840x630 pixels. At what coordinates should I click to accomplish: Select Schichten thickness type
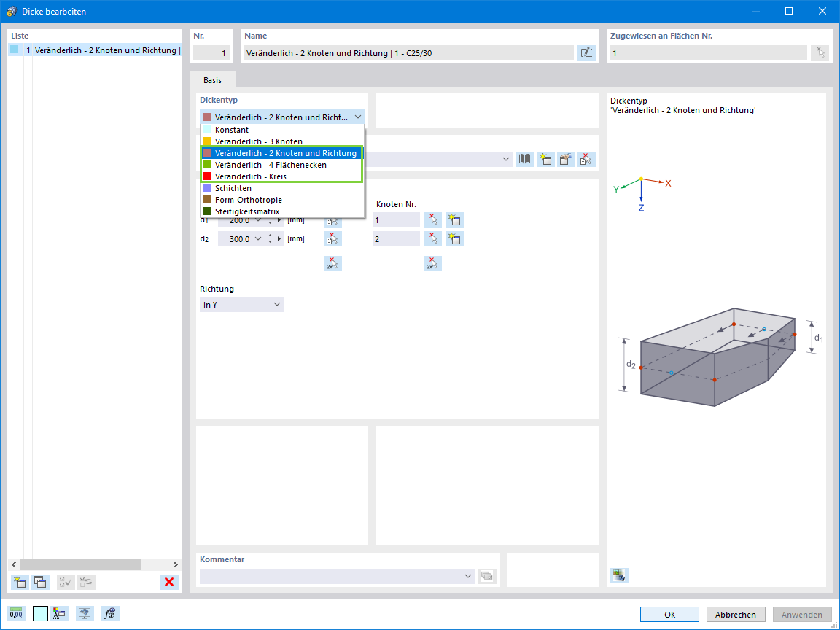[x=282, y=189]
